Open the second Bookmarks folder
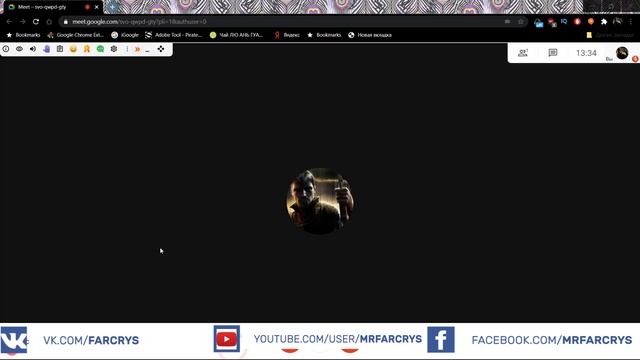The image size is (640, 360). [x=324, y=35]
